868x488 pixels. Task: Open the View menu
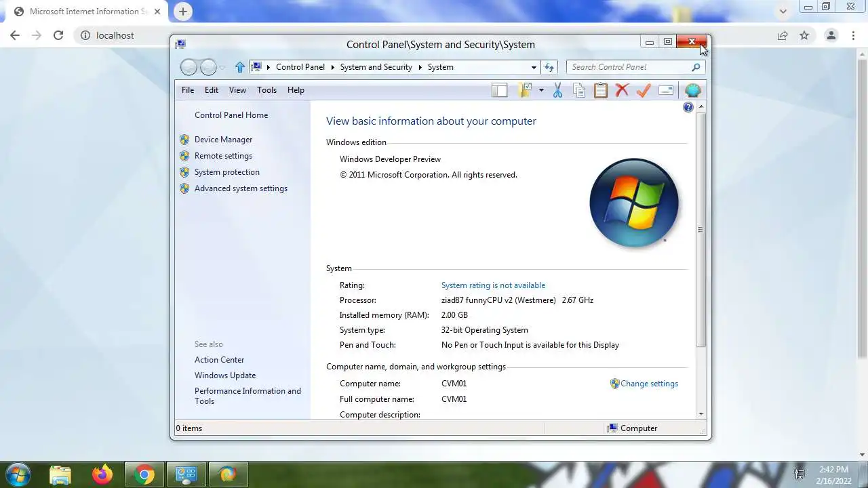pos(237,90)
